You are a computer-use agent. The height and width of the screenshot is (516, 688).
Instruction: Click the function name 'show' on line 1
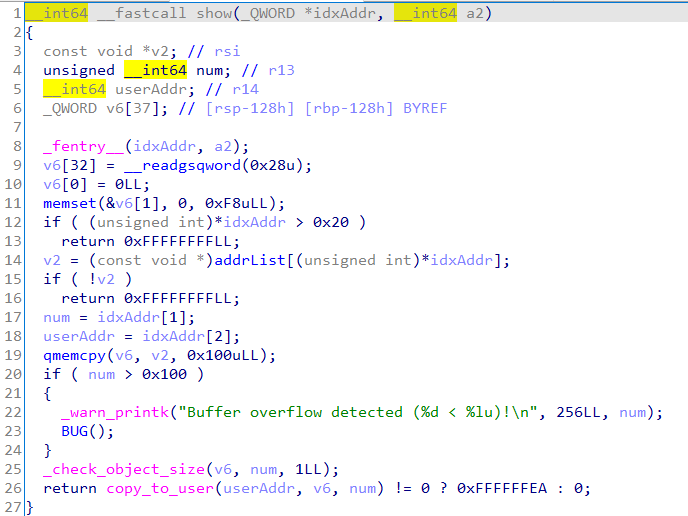click(x=214, y=13)
